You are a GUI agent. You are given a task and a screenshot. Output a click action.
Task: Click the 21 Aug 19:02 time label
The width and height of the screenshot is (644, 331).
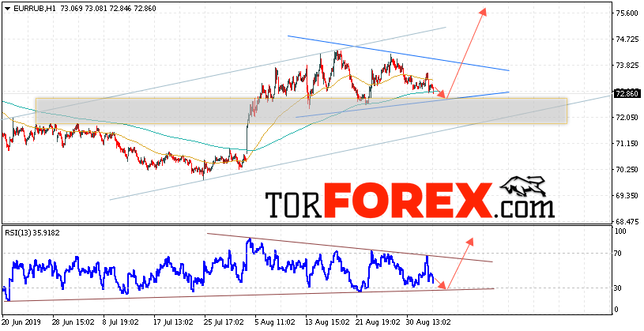[376, 323]
